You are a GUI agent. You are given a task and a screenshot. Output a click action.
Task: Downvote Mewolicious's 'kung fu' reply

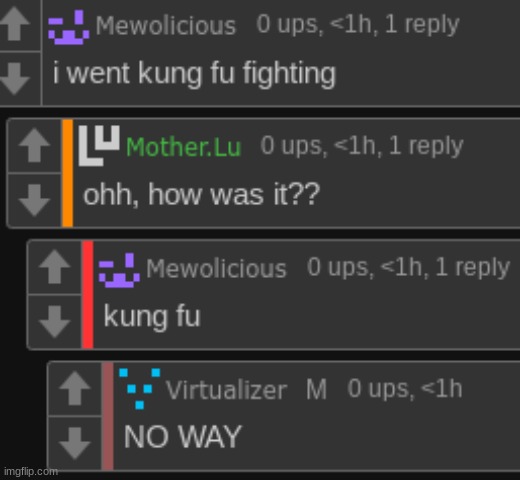click(x=55, y=322)
